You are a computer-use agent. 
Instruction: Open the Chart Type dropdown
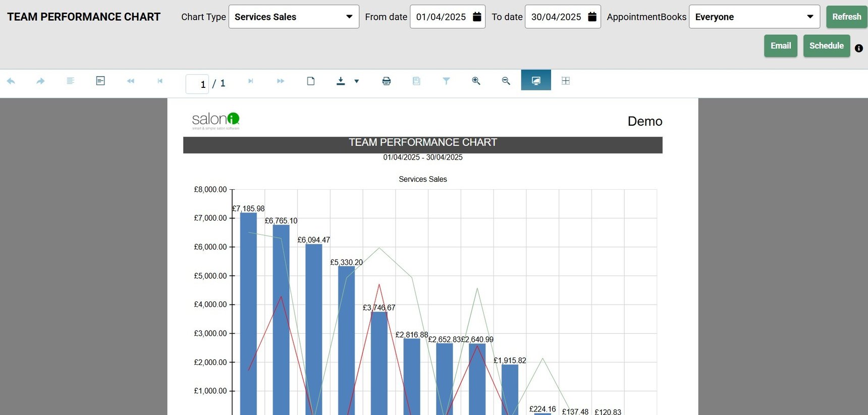(x=294, y=17)
